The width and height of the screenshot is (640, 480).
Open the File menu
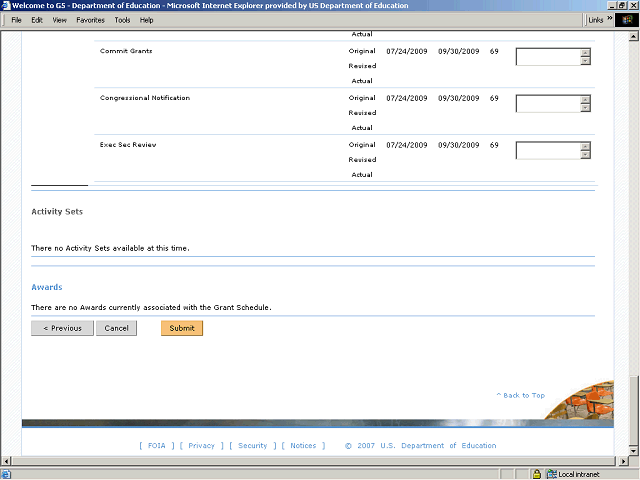pos(16,20)
